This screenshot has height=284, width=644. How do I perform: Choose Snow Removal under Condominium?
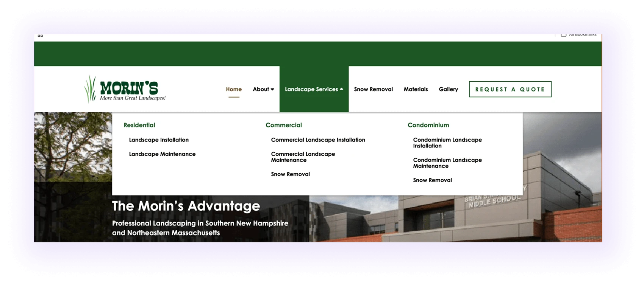click(433, 180)
